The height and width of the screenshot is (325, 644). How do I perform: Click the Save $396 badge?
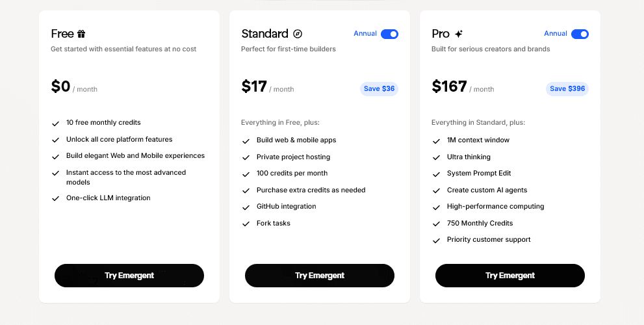(x=567, y=89)
